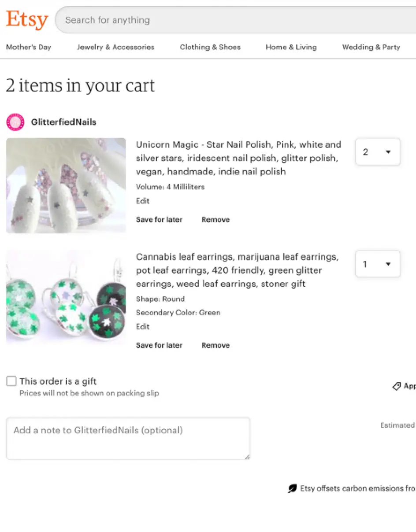Save the Cannabis leaf earrings for later
This screenshot has width=416, height=532.
159,345
